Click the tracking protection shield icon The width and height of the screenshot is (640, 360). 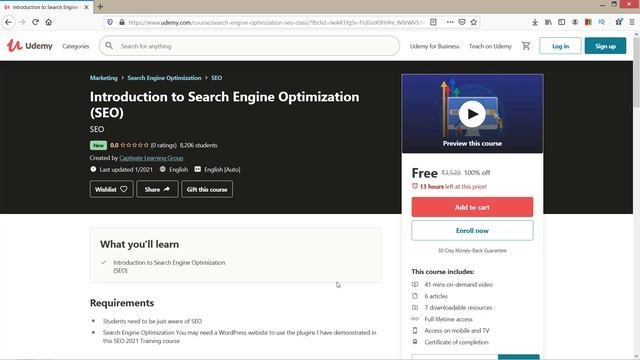pyautogui.click(x=110, y=22)
